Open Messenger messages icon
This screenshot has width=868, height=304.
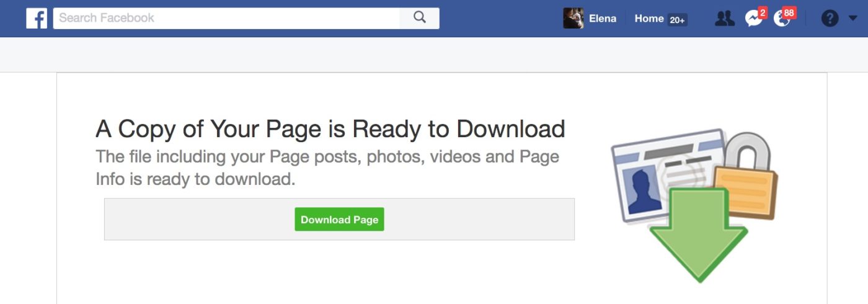pos(753,19)
